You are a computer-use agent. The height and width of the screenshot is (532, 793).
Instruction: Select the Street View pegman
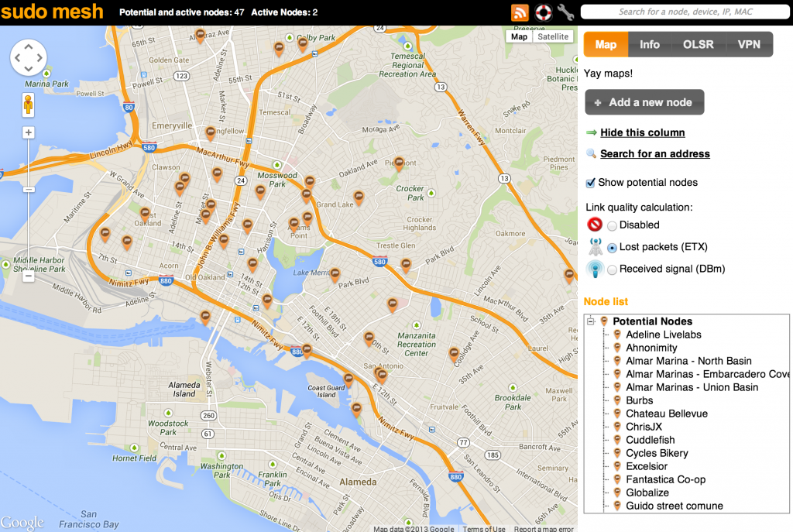[x=29, y=105]
